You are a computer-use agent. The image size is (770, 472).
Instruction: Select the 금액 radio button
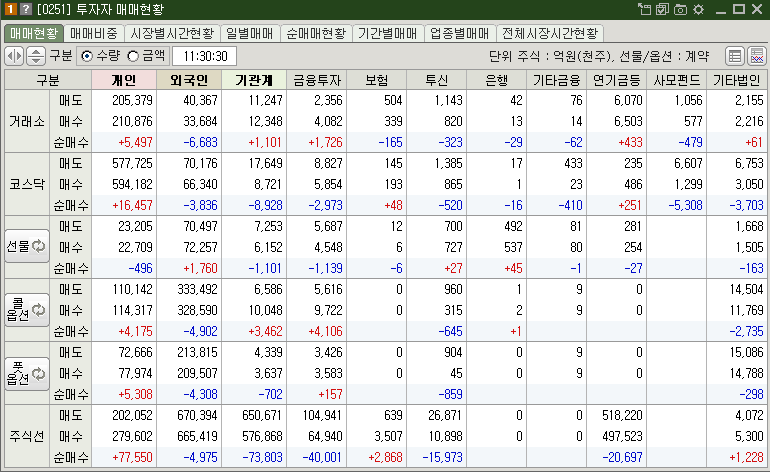[x=133, y=56]
